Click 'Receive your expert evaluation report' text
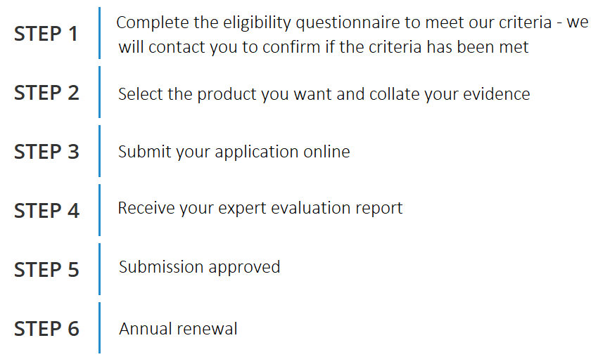Image resolution: width=598 pixels, height=364 pixels. 260,208
